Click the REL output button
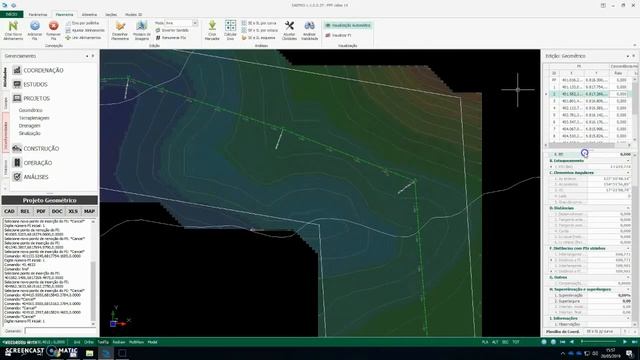 pos(25,211)
